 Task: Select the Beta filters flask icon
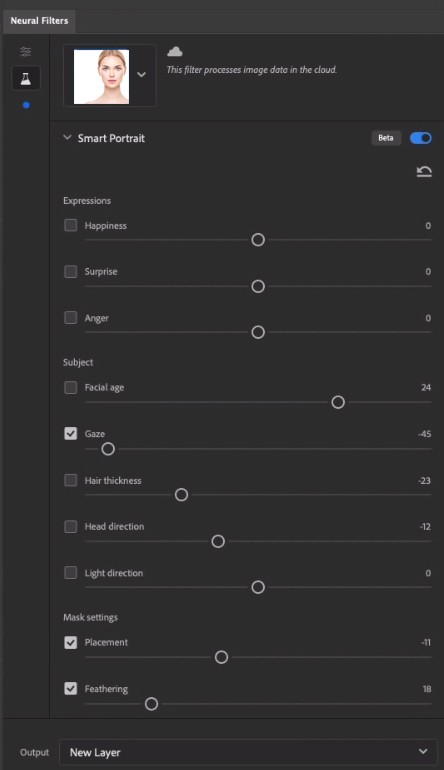[x=26, y=79]
